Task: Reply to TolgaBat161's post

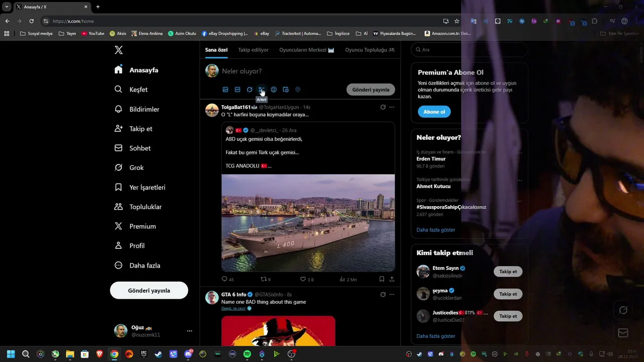Action: (227, 279)
